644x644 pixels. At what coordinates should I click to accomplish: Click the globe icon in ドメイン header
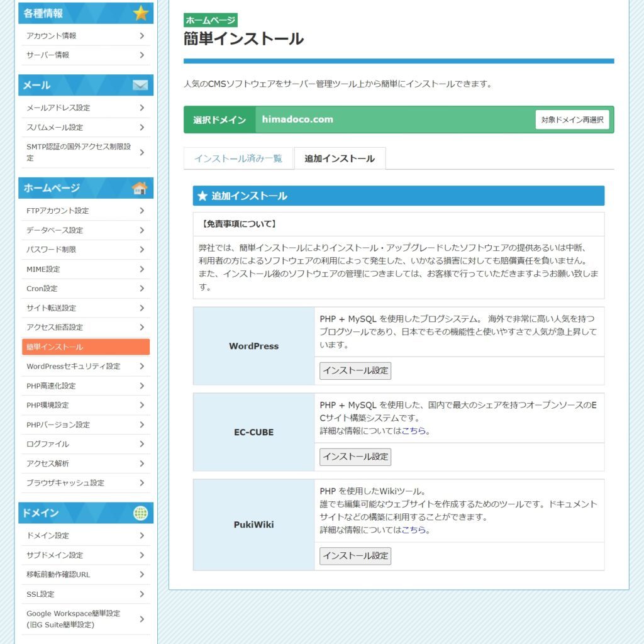pos(140,513)
